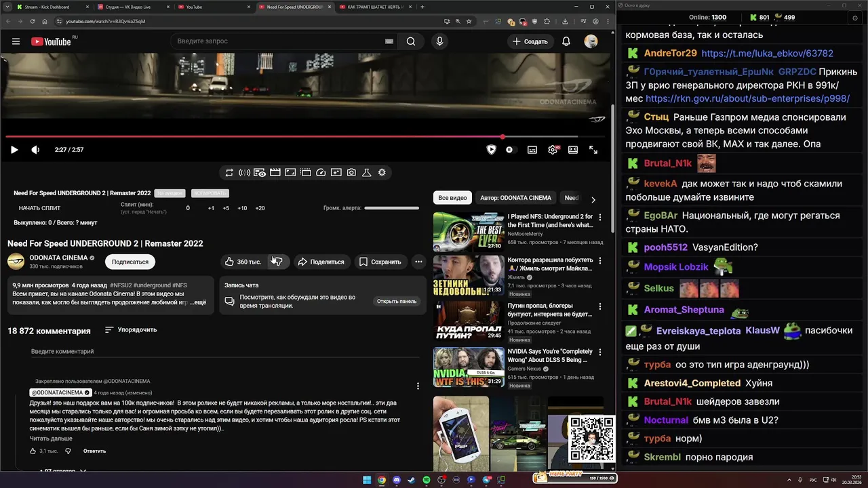Screen dimensions: 868x488
Task: Take a screenshot with the camera icon
Action: pyautogui.click(x=351, y=173)
